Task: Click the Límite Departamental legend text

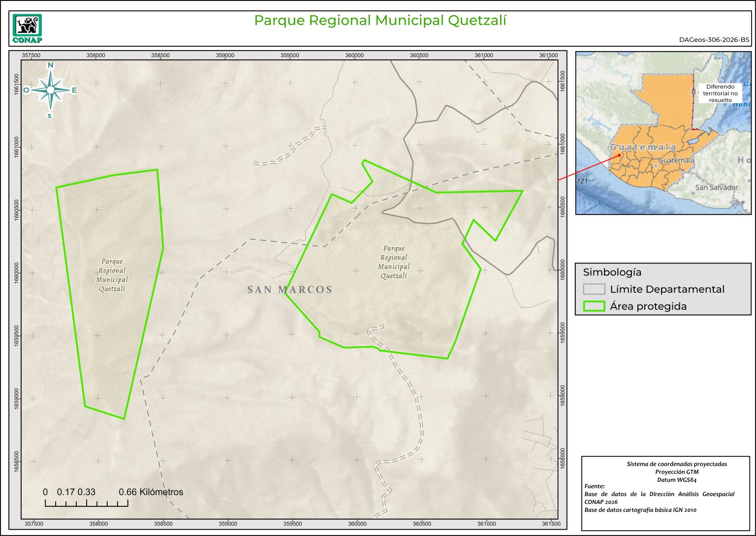Action: click(667, 289)
